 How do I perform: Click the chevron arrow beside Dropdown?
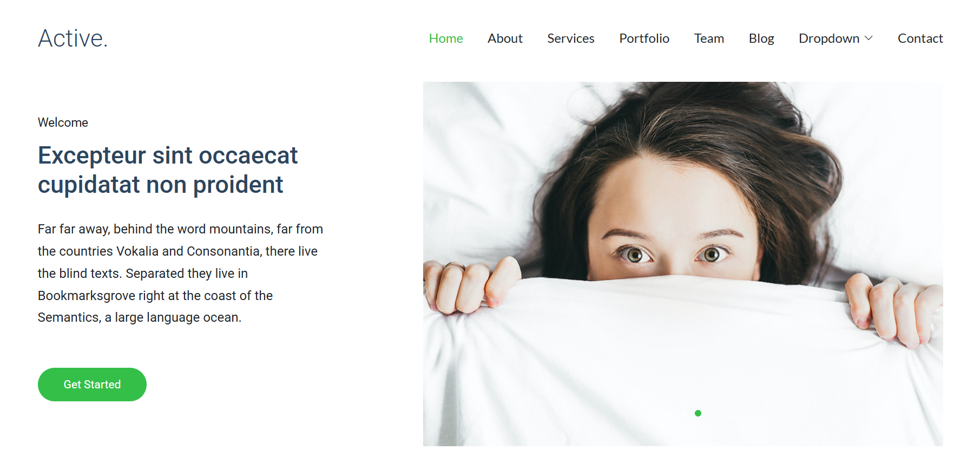click(x=869, y=38)
